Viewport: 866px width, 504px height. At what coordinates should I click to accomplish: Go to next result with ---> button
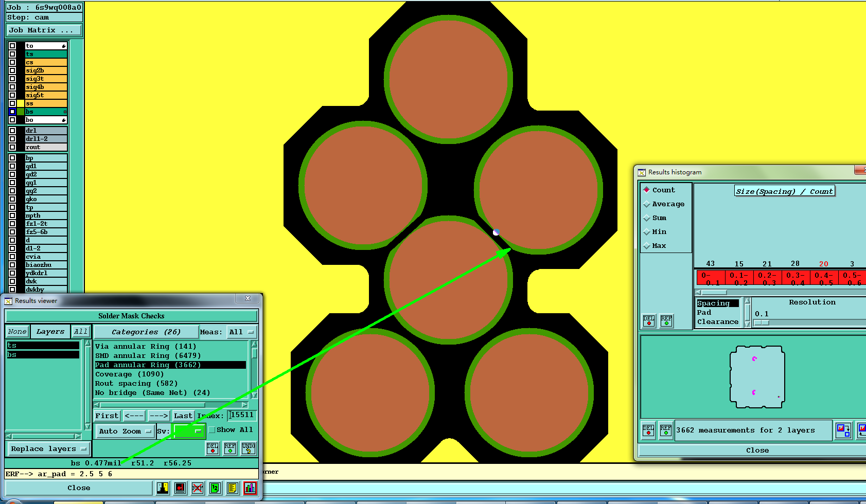tap(158, 416)
